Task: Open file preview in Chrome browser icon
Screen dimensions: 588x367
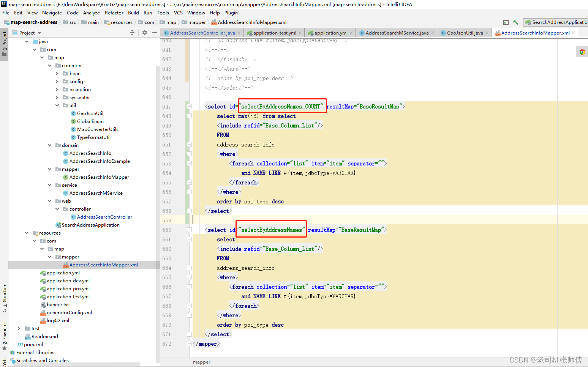Action: pyautogui.click(x=582, y=52)
